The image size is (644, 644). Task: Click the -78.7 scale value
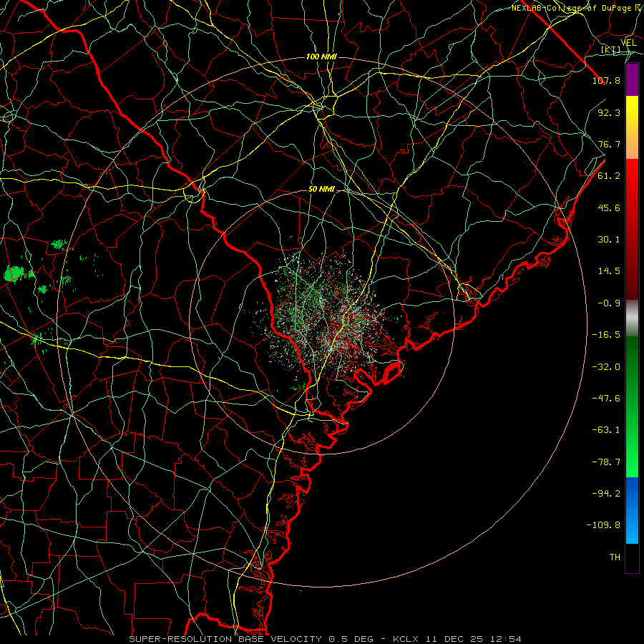(606, 462)
